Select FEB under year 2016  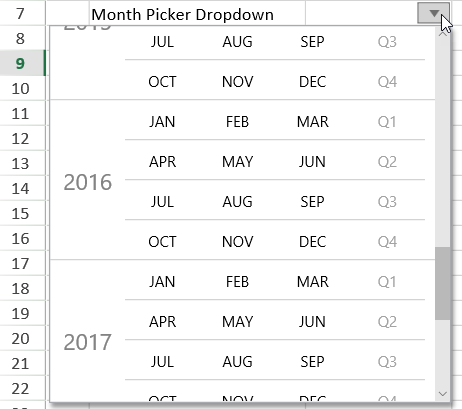[237, 122]
